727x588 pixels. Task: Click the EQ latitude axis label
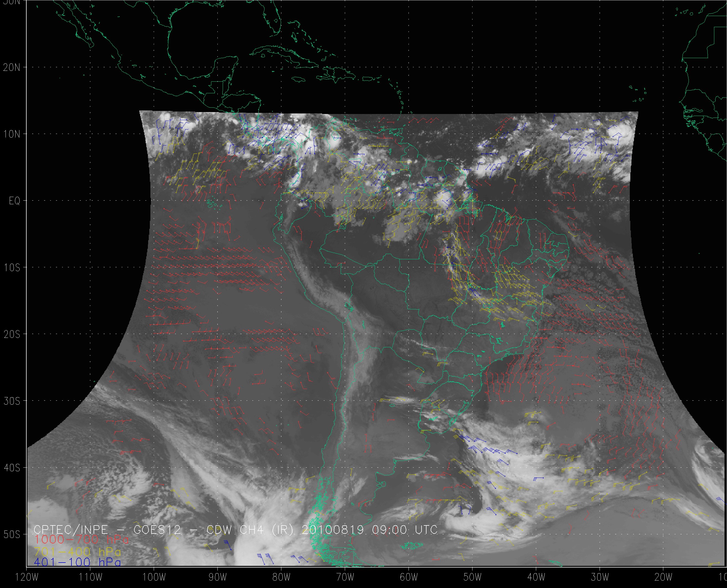15,201
